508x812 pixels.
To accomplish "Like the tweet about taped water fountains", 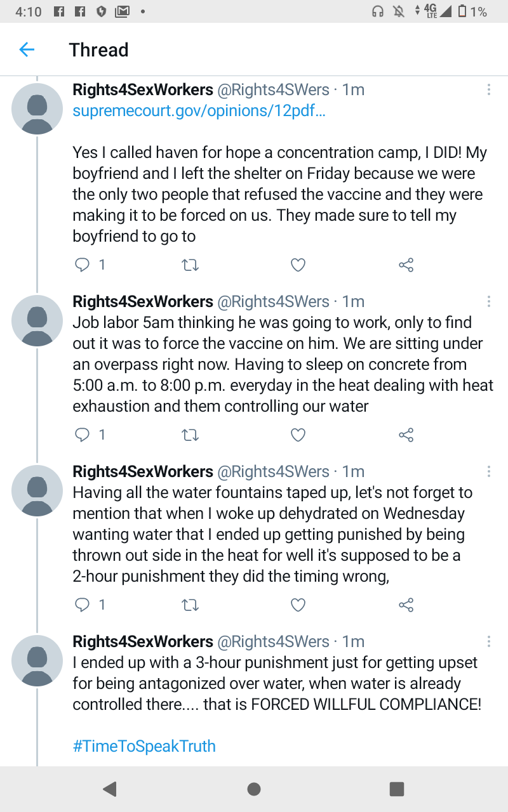I will tap(298, 605).
